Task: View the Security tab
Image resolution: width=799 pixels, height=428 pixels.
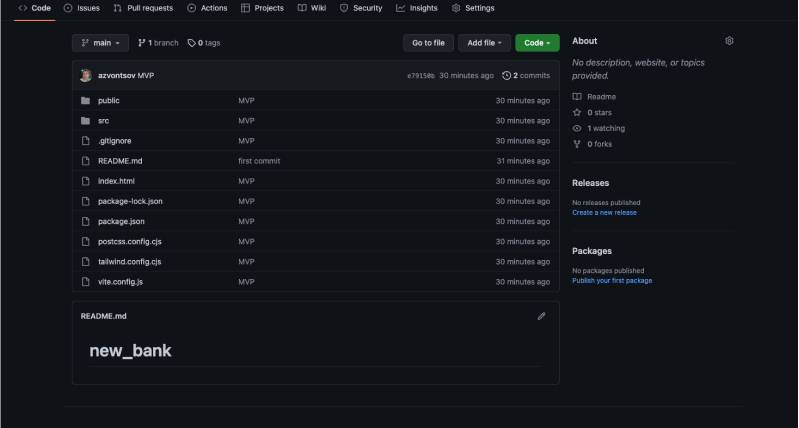Action: tap(361, 8)
